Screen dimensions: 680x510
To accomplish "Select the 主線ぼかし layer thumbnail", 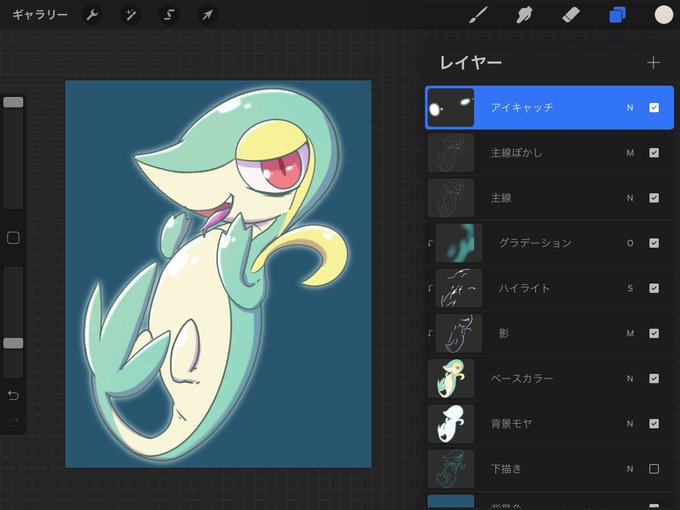I will coord(451,153).
